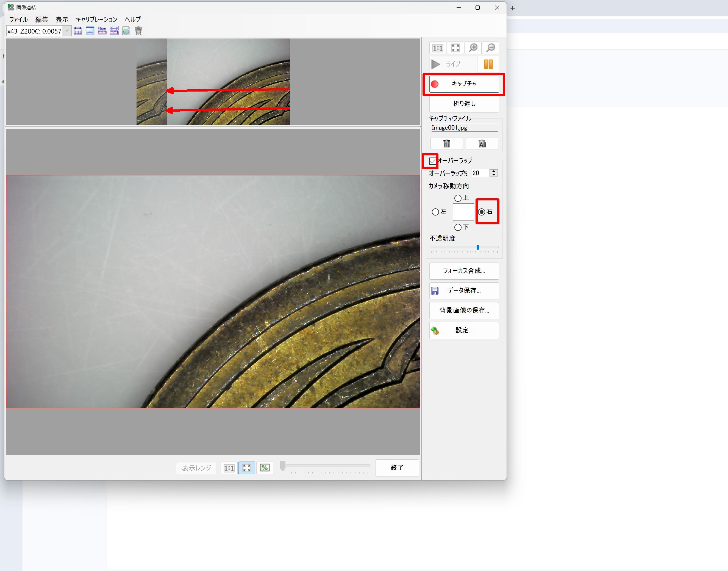Open the x43_Z200C calibration dropdown
The height and width of the screenshot is (571, 728).
67,31
